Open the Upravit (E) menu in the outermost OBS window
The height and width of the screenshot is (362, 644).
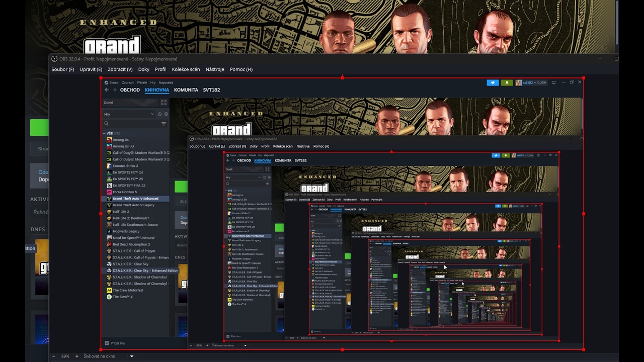91,69
